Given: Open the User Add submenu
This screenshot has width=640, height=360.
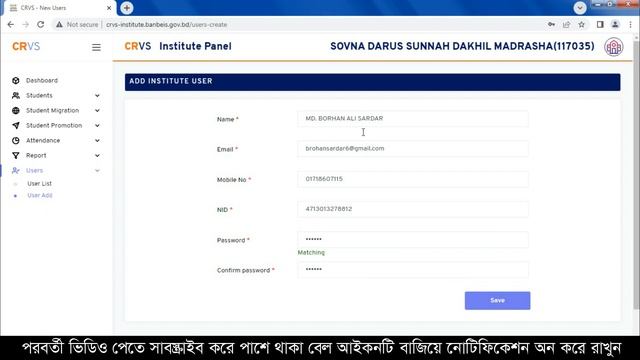Looking at the screenshot, I should [40, 196].
